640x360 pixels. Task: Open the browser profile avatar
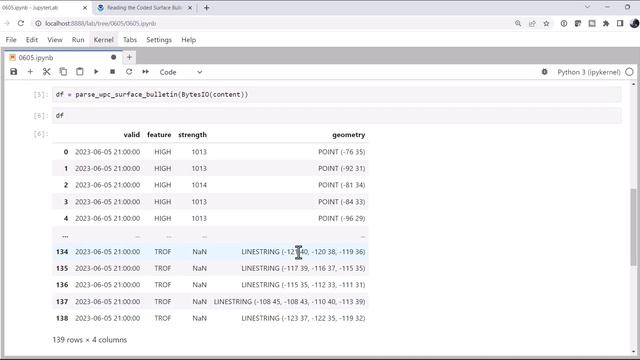pyautogui.click(x=634, y=24)
